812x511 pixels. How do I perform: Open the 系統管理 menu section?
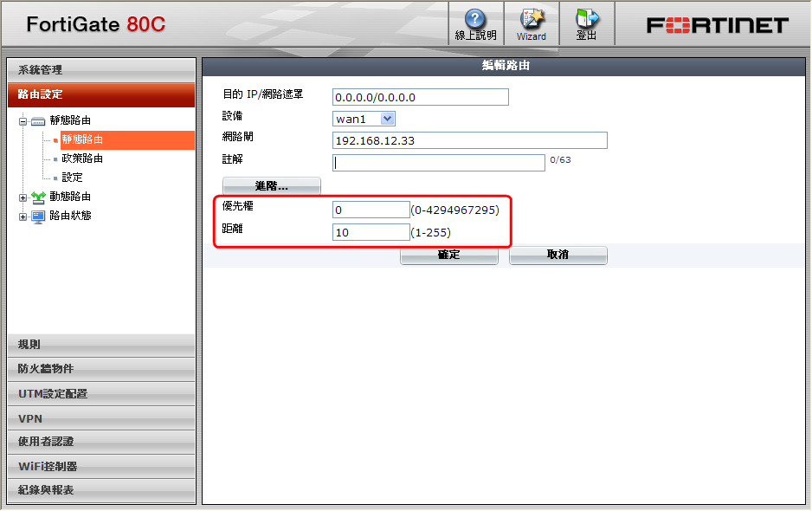[x=101, y=70]
